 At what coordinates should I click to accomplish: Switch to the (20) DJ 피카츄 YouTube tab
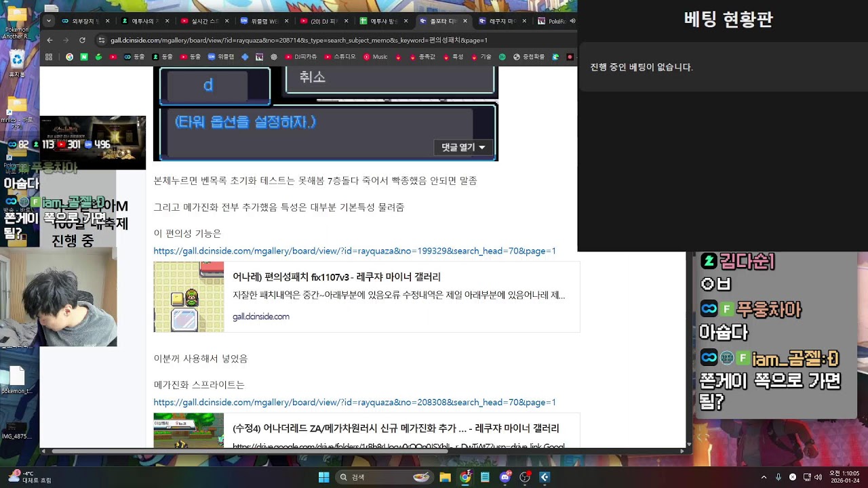(x=324, y=21)
